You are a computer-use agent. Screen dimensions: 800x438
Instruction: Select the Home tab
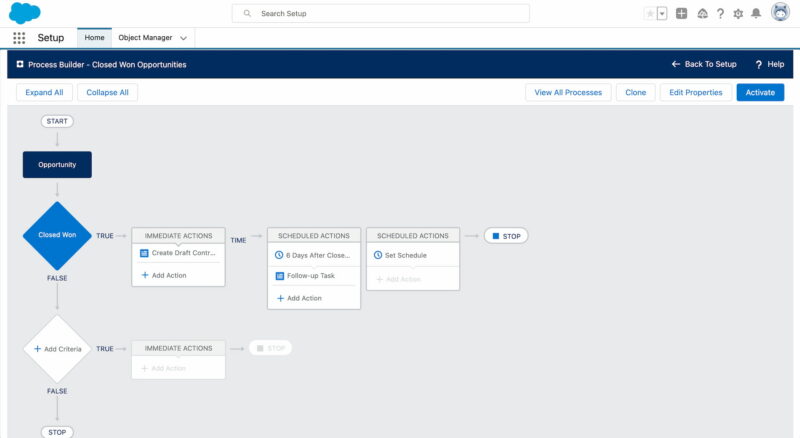click(94, 38)
